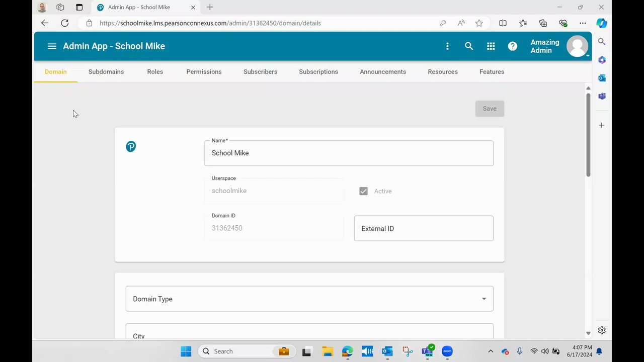644x362 pixels.
Task: Open browser Collections
Action: coord(543,23)
